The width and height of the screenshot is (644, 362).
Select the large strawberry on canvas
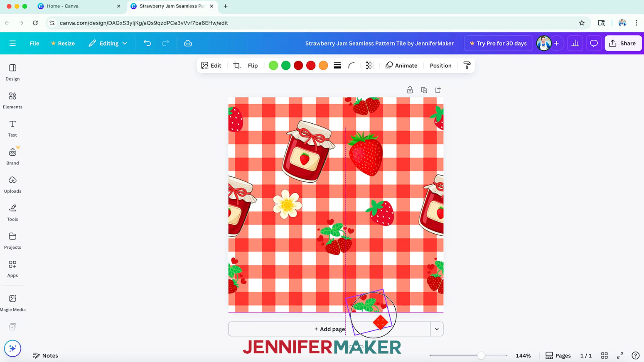tap(366, 153)
